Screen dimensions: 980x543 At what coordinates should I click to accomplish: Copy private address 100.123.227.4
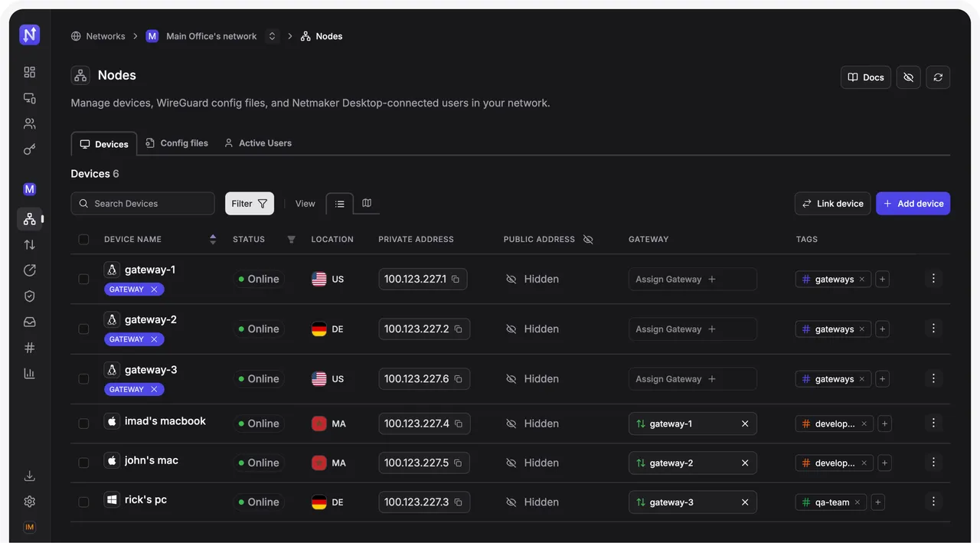pyautogui.click(x=459, y=424)
